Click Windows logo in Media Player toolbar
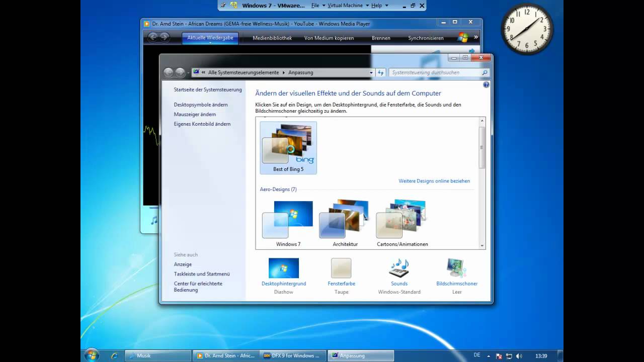Screen dimensions: 644x362 point(463,37)
